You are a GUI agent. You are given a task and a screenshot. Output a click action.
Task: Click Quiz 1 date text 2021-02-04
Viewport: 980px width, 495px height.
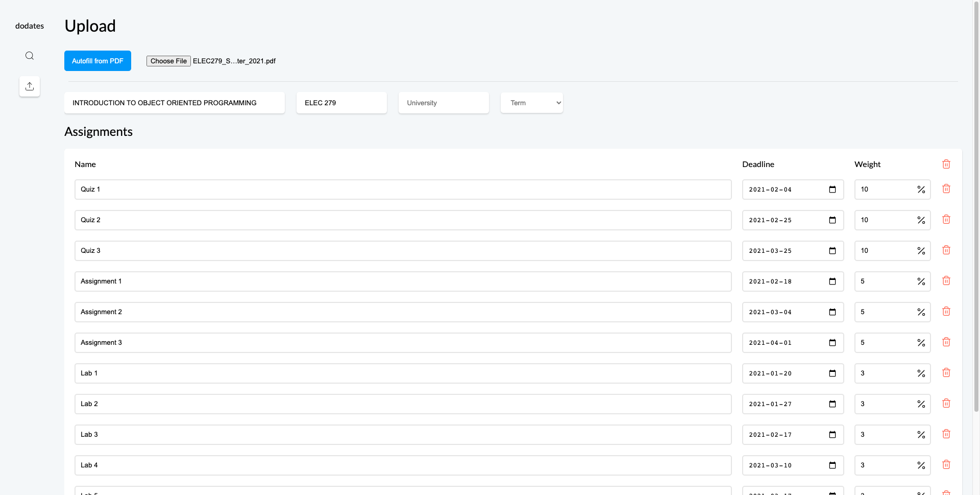click(x=770, y=190)
